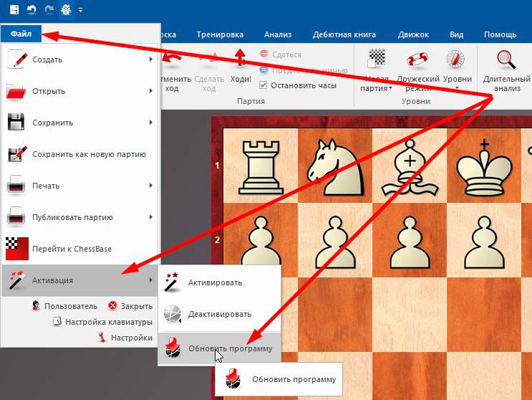Click the Go to ChessBase icon

pos(16,248)
